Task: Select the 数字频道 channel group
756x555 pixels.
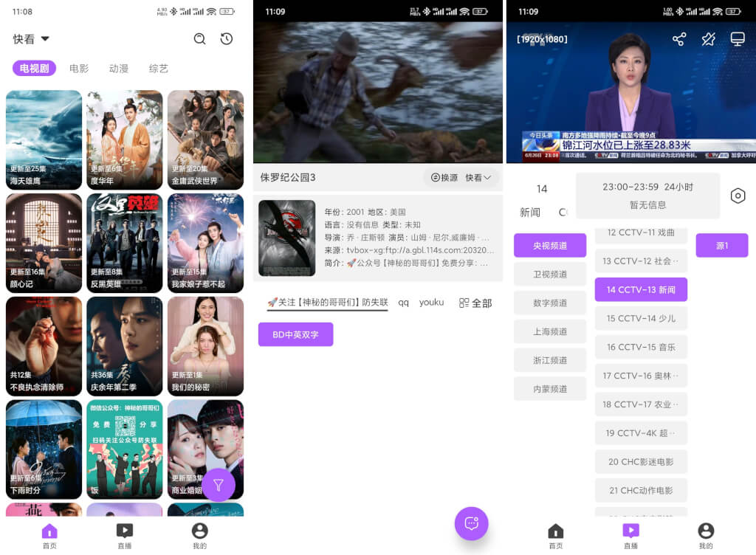Action: [x=550, y=303]
